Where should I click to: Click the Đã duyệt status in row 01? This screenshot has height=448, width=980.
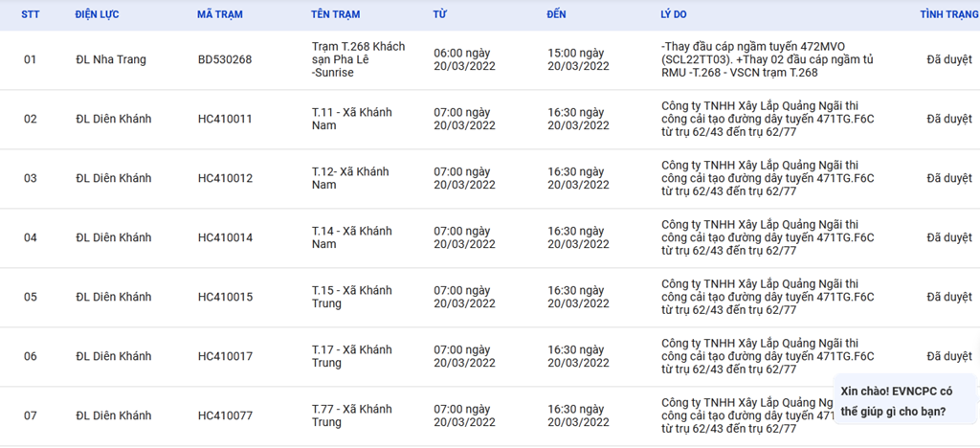point(948,59)
